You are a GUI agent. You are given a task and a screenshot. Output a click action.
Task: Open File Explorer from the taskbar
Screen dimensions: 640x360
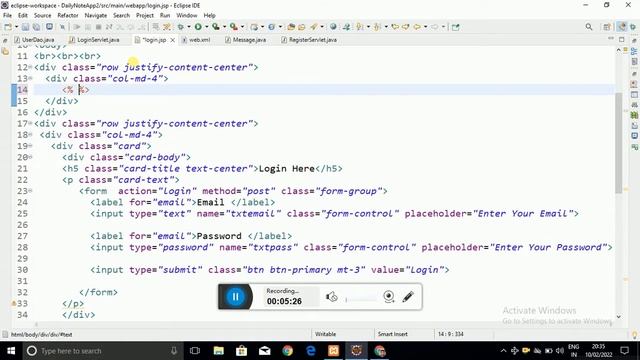(x=218, y=351)
